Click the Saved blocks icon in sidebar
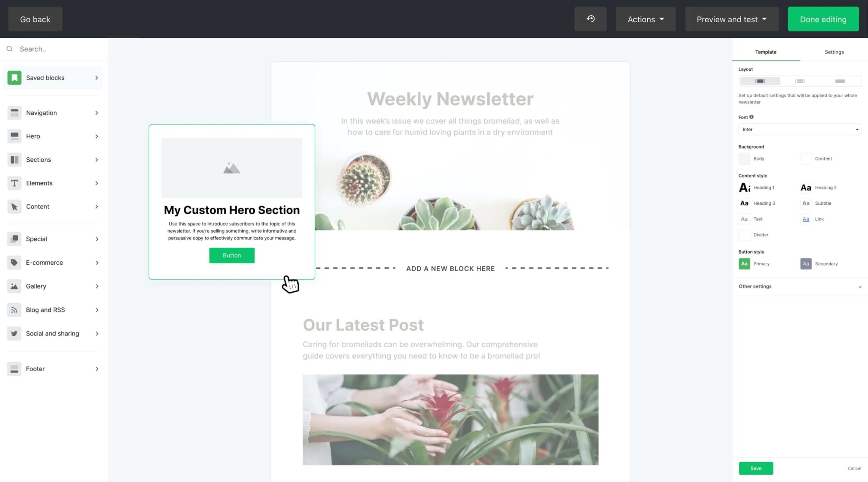Screen dimensions: 868x482 coord(15,77)
